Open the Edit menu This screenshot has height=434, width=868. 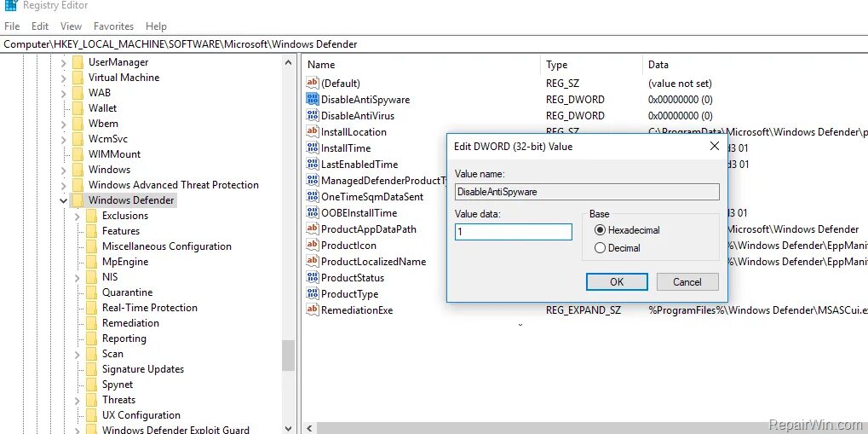click(40, 26)
